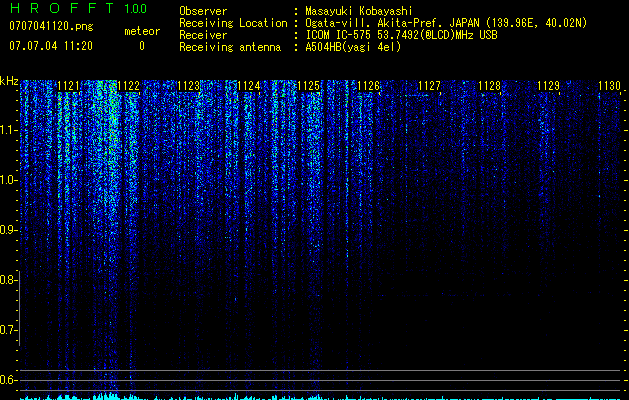Click the meteor count label
629x400 pixels.
(142, 31)
